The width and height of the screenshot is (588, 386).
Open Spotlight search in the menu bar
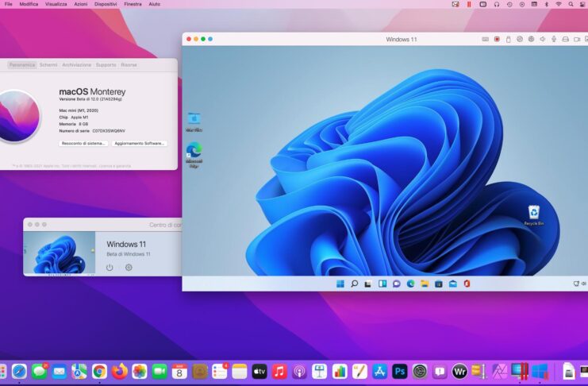point(571,4)
